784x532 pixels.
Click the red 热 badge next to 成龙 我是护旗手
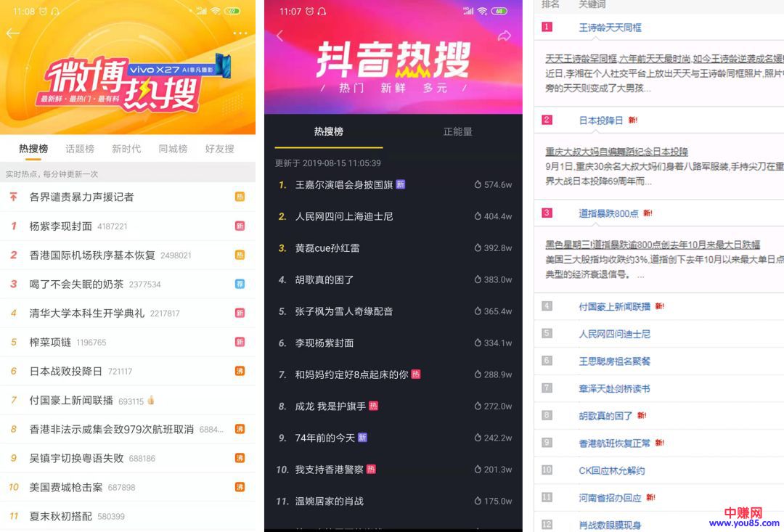373,406
